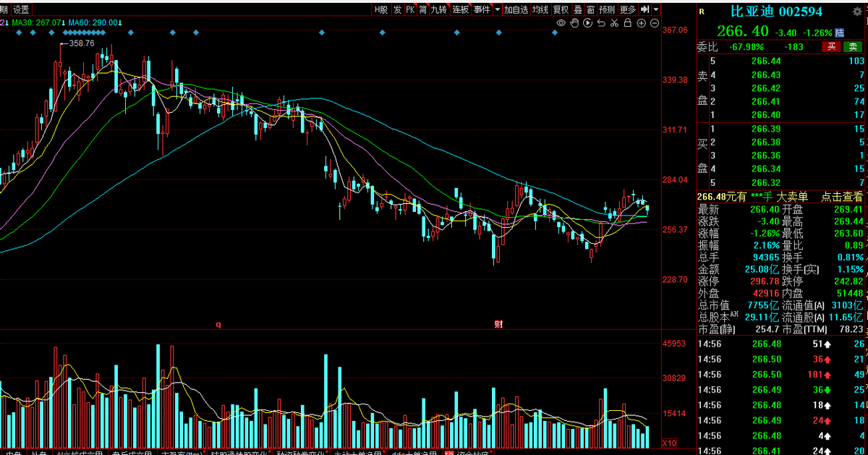Viewport: 868px width, 455px height.
Task: Click the blue 陆 stock connect badge
Action: pyautogui.click(x=838, y=32)
